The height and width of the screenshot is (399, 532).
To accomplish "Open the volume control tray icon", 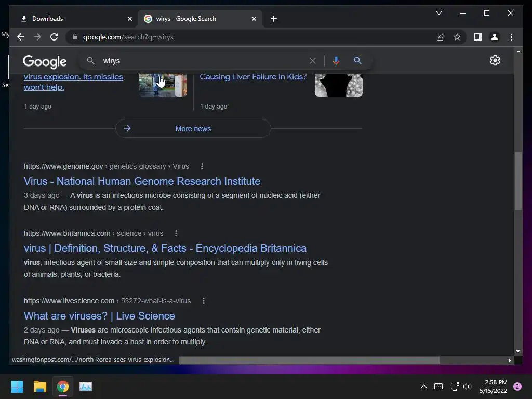I will [467, 387].
